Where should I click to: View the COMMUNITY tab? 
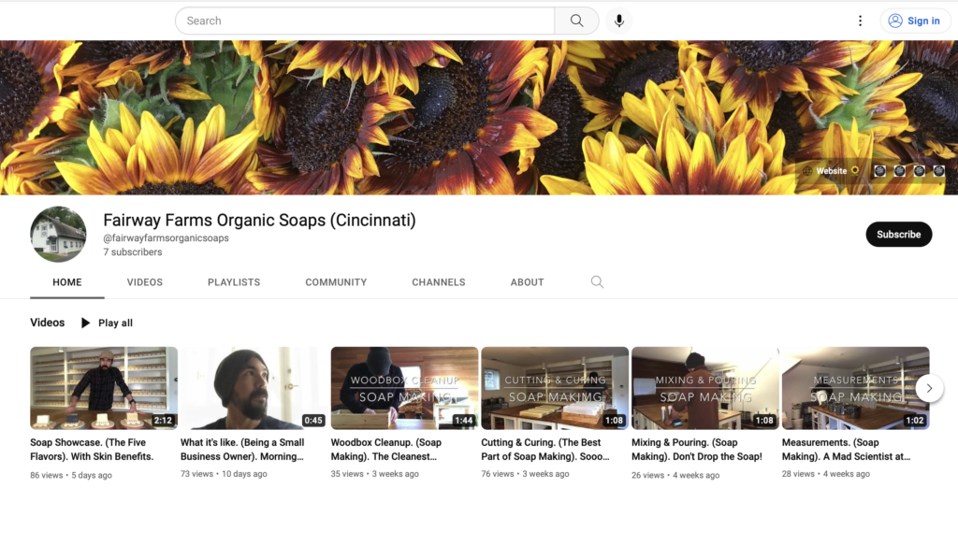point(336,282)
